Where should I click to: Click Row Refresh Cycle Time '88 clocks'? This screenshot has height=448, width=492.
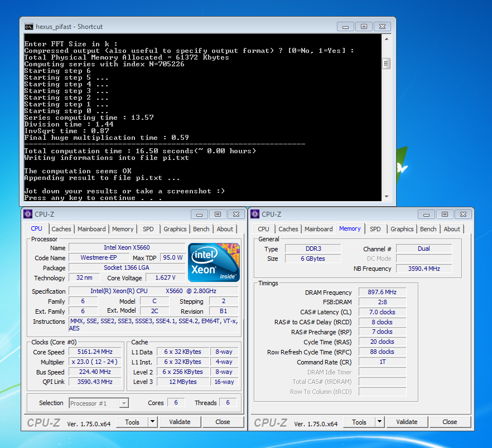coord(382,352)
